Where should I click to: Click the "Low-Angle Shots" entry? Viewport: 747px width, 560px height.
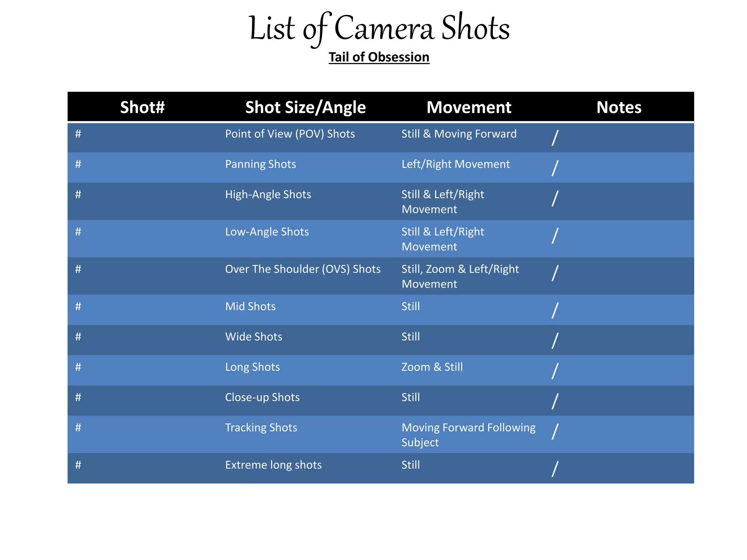point(267,232)
